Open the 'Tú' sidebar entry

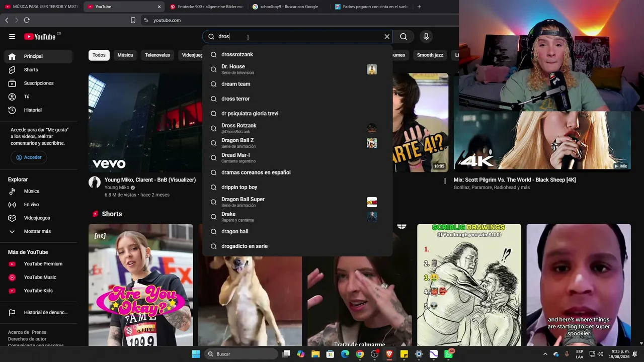point(39,97)
